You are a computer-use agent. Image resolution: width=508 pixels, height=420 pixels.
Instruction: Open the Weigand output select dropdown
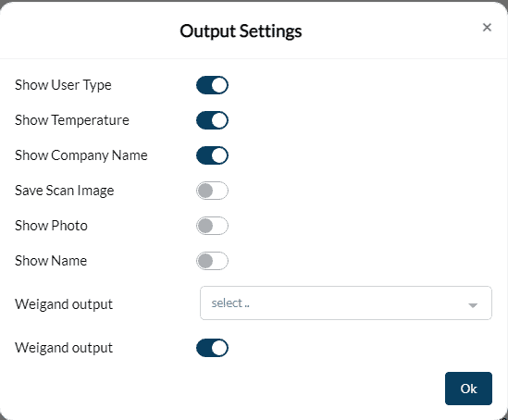[346, 303]
